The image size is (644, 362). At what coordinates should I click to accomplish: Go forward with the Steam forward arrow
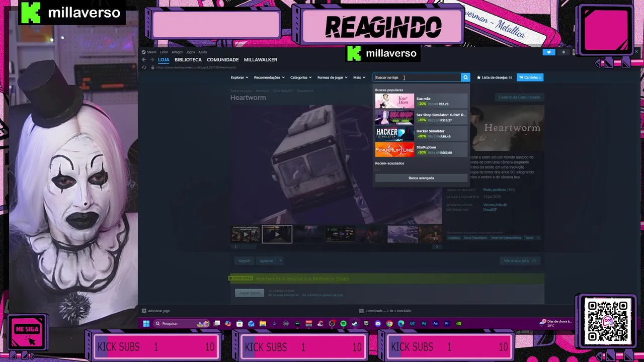[x=152, y=60]
